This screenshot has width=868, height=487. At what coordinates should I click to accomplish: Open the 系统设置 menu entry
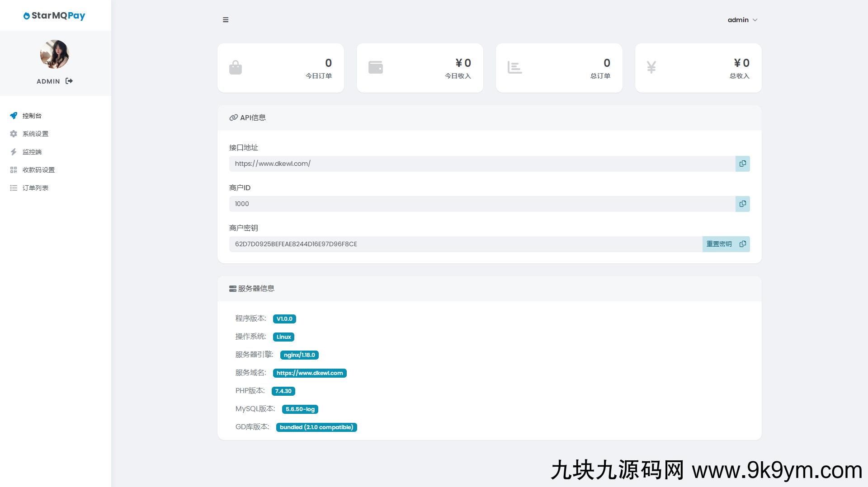click(35, 134)
